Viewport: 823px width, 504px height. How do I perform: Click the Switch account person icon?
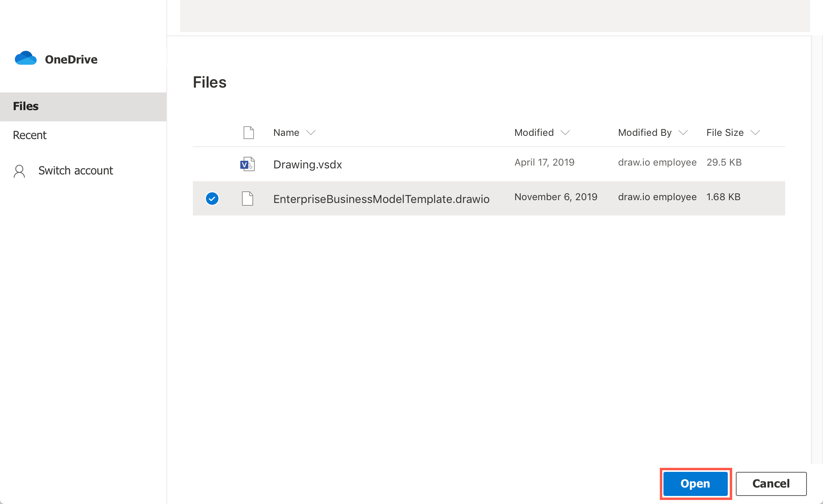click(19, 171)
